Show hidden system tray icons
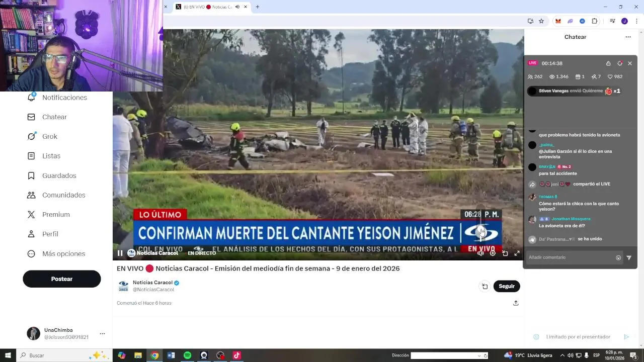The image size is (644, 362). click(x=562, y=355)
